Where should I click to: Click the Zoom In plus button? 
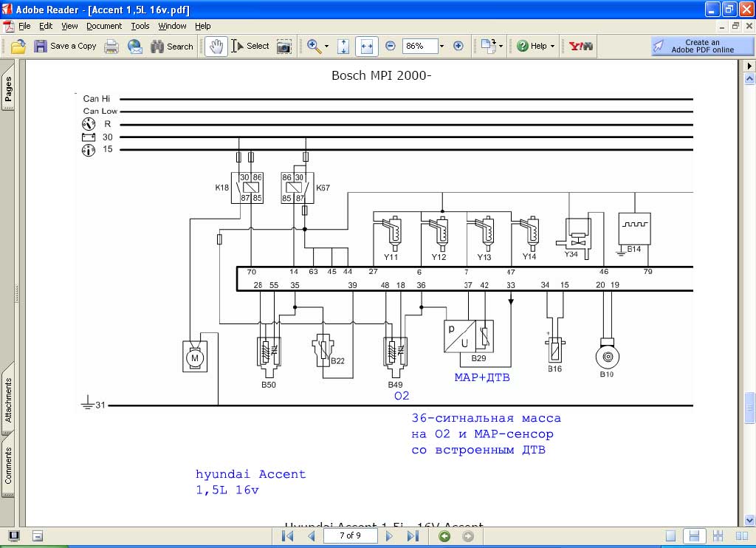pyautogui.click(x=458, y=47)
